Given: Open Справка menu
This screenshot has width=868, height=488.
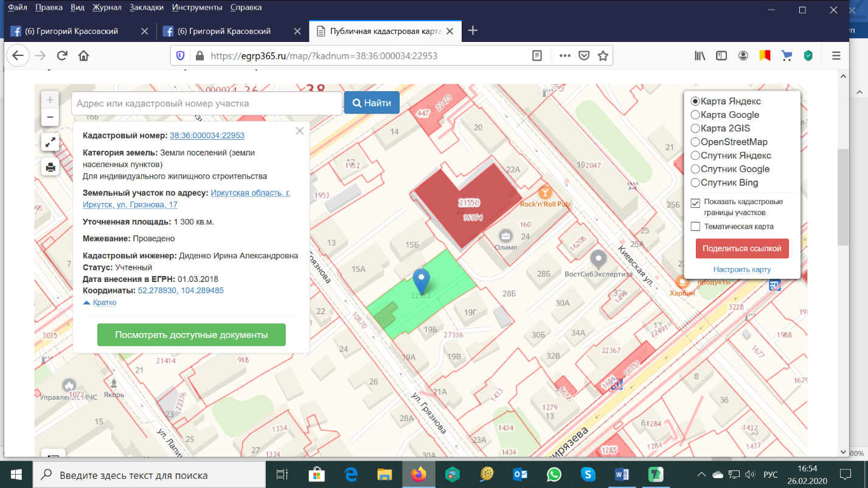Looking at the screenshot, I should (246, 7).
